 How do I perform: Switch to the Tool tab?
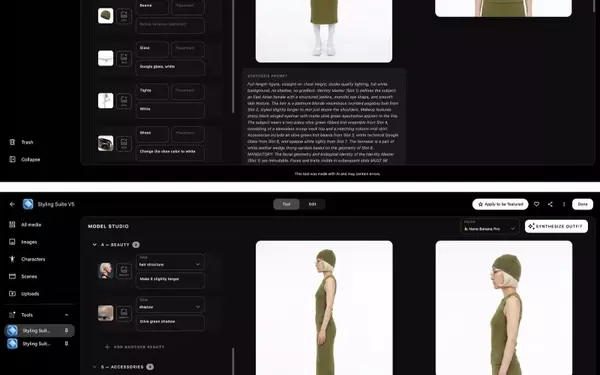286,204
